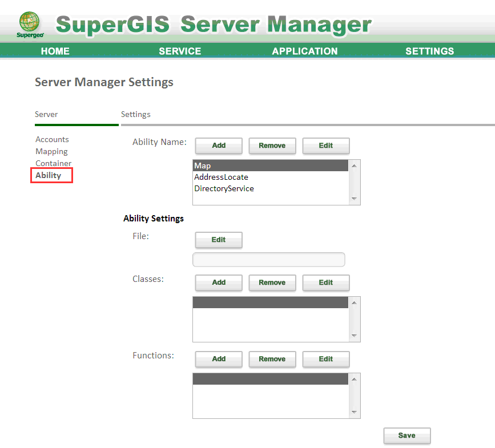Open the APPLICATION menu
Image resolution: width=495 pixels, height=448 pixels.
305,51
